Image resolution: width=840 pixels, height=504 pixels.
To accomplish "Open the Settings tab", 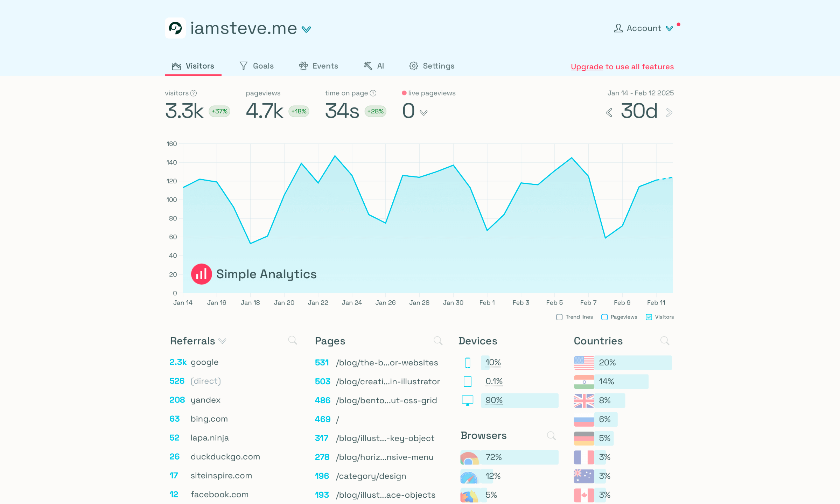I will point(432,66).
